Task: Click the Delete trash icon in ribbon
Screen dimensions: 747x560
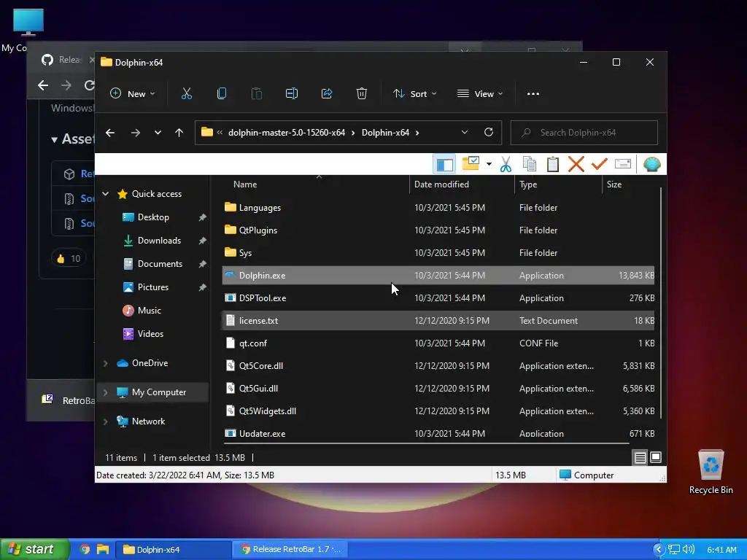Action: pos(362,93)
